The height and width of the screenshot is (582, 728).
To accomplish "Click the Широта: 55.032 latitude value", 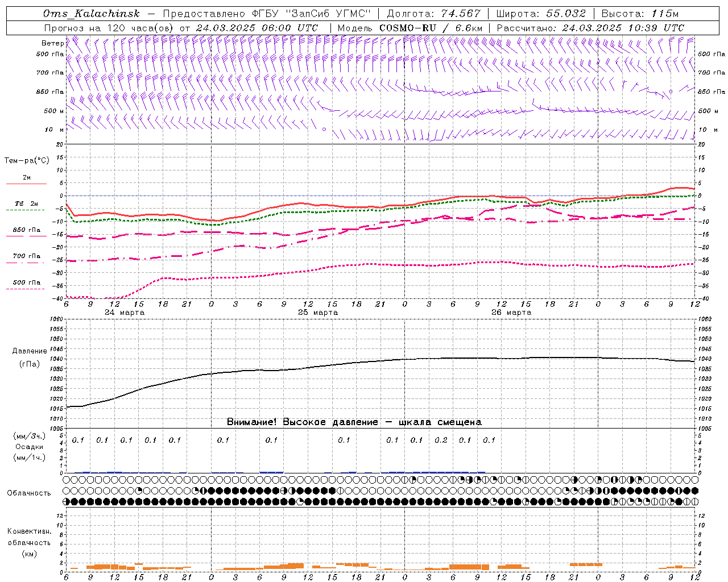I will click(x=541, y=14).
